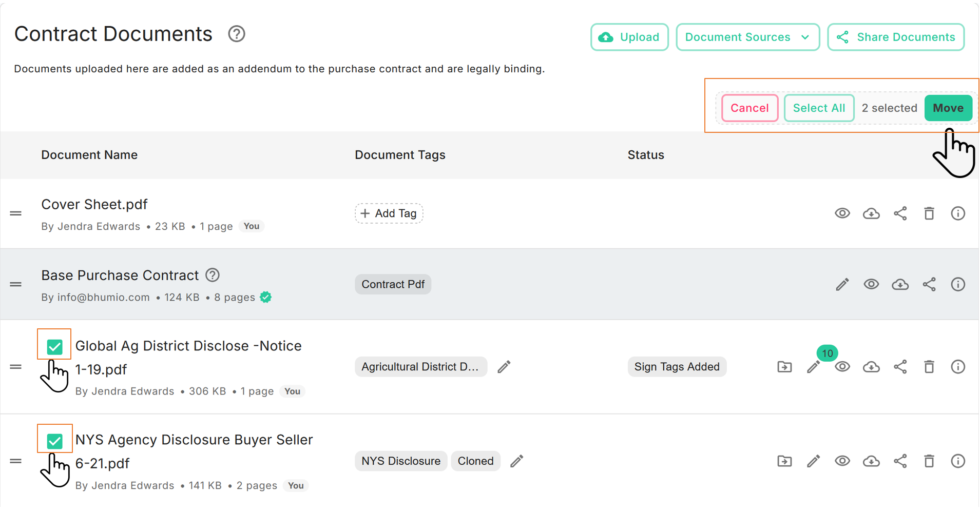The image size is (980, 512).
Task: Uncheck NYS Agency Disclosure Buyer Seller checkbox
Action: [x=54, y=441]
